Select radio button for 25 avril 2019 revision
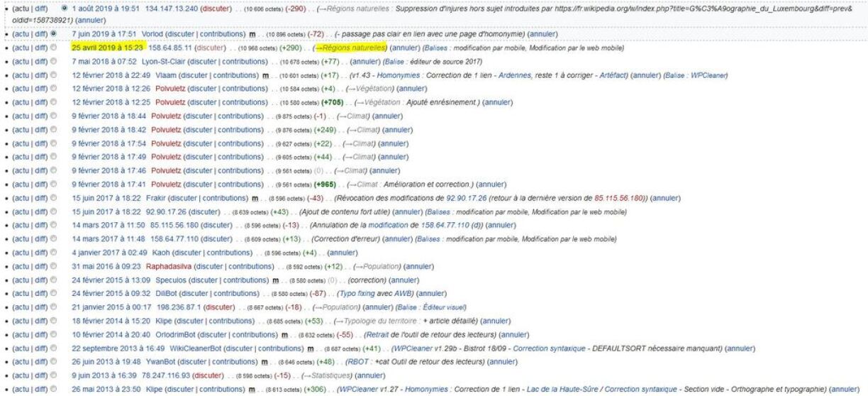Screen dimensions: 868x396 53,48
